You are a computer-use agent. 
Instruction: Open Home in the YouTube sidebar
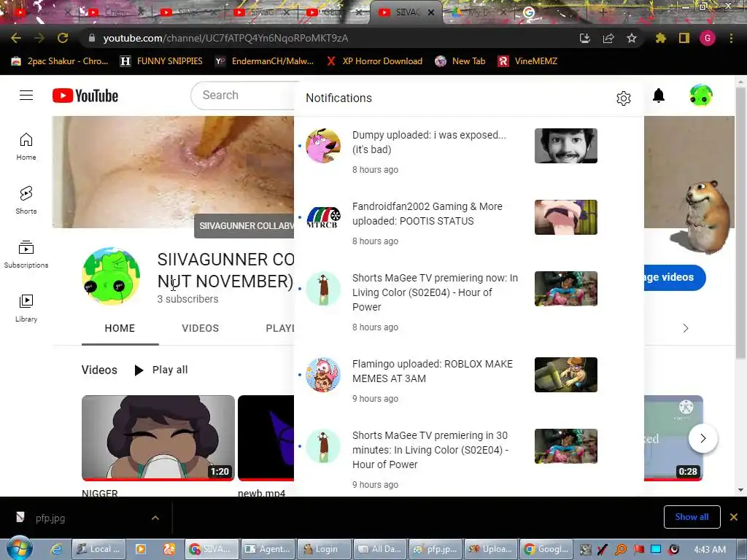(26, 146)
